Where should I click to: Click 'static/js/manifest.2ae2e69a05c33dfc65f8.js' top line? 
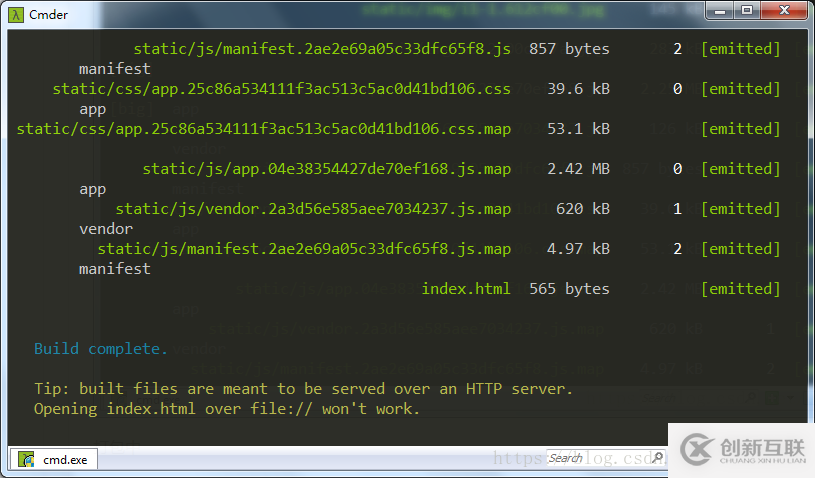click(322, 49)
